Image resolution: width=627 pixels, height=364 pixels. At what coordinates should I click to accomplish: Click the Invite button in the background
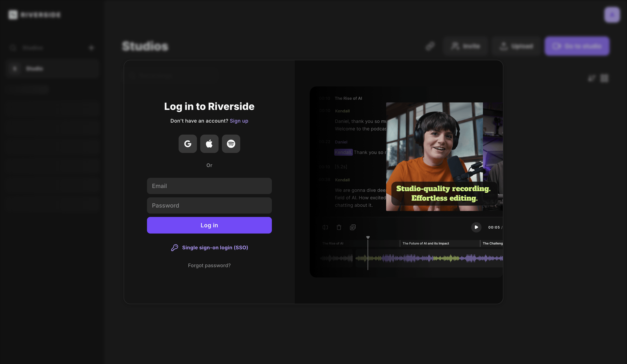(466, 46)
